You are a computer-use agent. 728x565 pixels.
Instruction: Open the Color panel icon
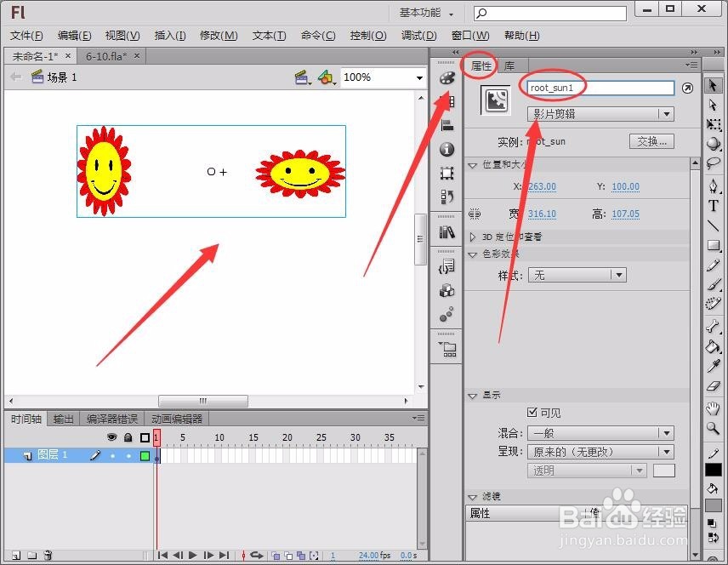(446, 77)
